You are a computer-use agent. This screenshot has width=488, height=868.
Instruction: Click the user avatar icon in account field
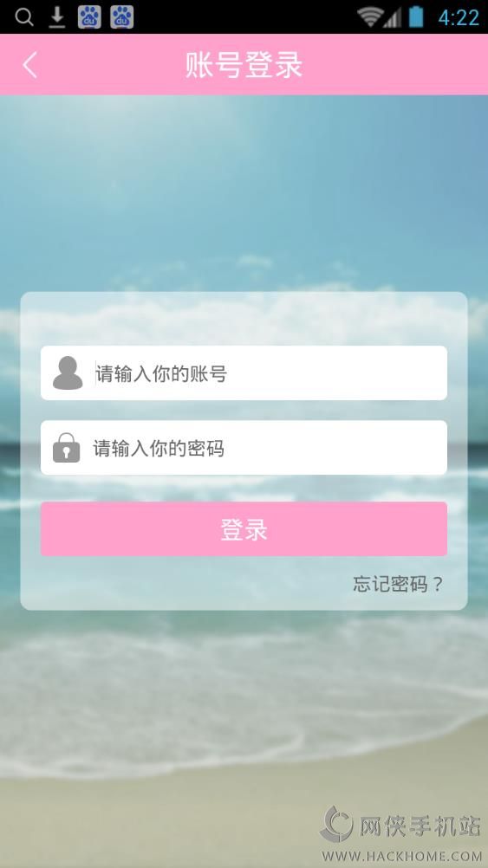click(x=68, y=372)
